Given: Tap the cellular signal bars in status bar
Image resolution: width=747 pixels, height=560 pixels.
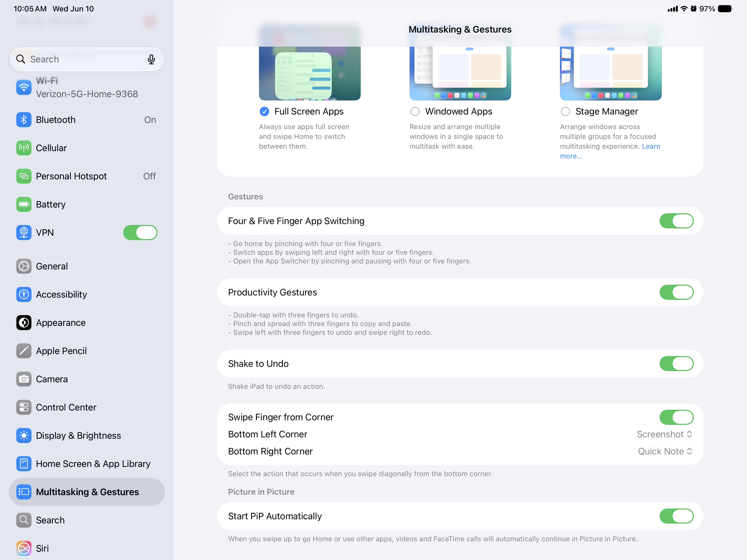Looking at the screenshot, I should pyautogui.click(x=673, y=9).
